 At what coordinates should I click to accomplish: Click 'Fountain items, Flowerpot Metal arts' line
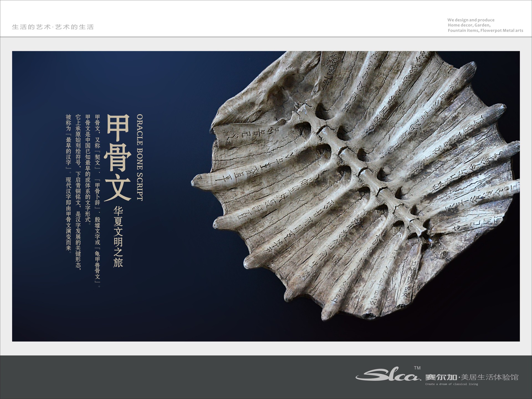click(x=485, y=30)
